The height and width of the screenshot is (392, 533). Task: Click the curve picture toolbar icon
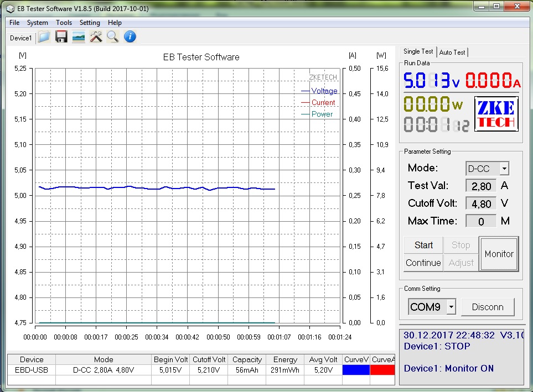(79, 36)
